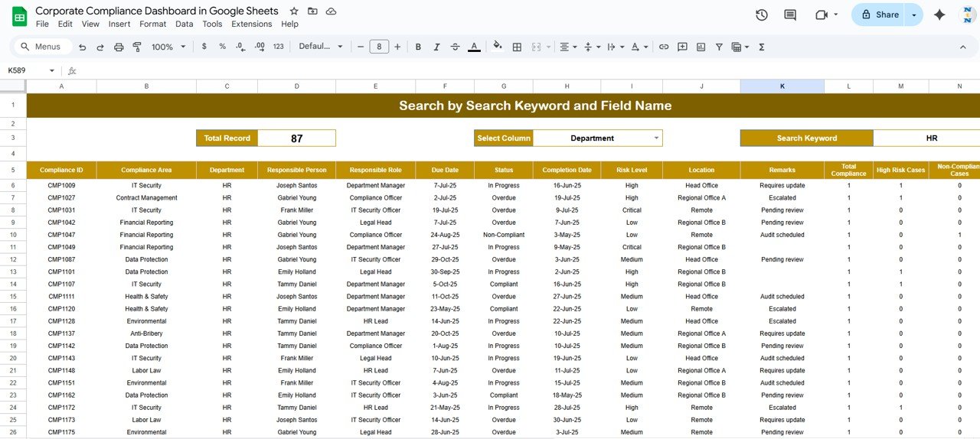Click the functions sigma icon

[x=761, y=47]
